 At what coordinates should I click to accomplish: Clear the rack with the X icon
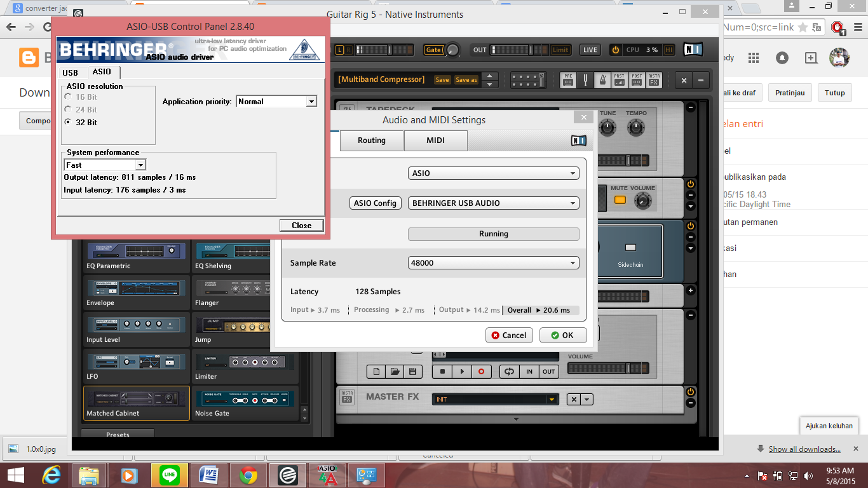684,80
